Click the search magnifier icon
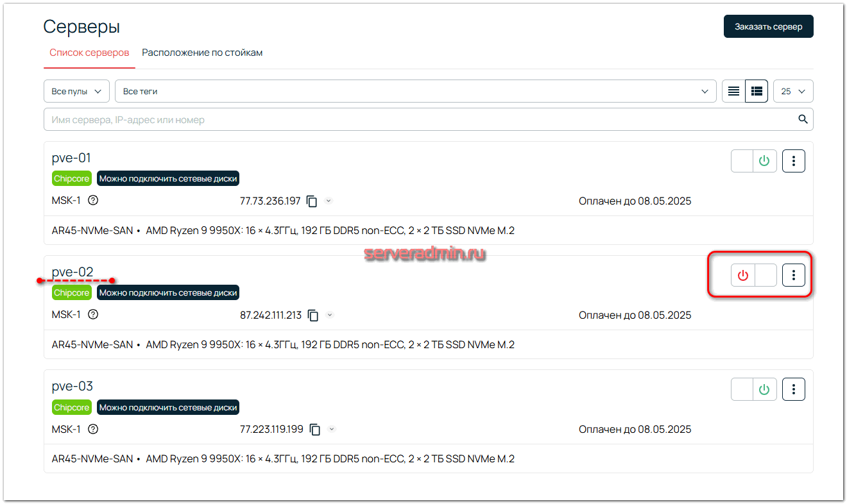This screenshot has width=847, height=504. (x=803, y=119)
